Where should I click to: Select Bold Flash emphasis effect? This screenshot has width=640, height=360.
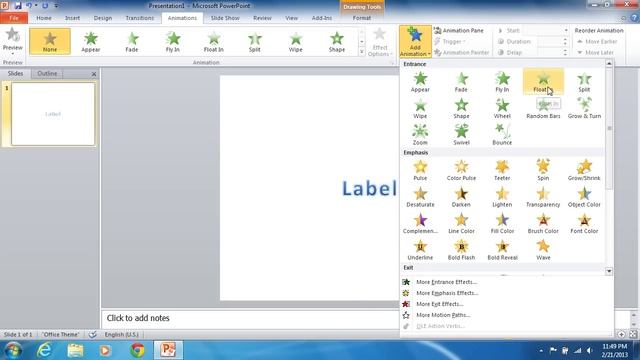(x=461, y=250)
